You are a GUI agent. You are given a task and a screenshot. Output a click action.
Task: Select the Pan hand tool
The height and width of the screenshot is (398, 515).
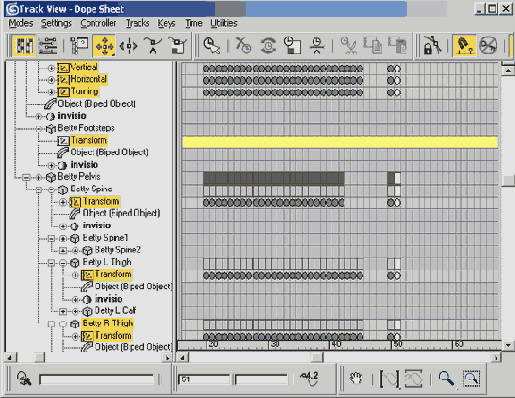point(356,379)
